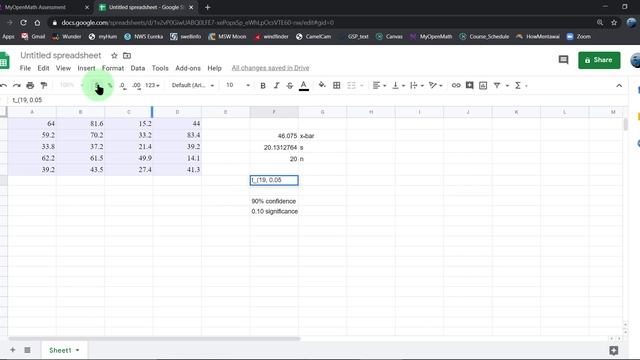
Task: Undo the last action in toolbar
Action: [x=4, y=85]
